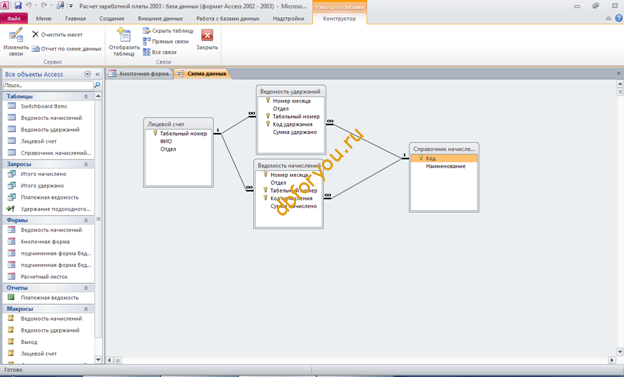624x377 pixels.
Task: Open Отчет по схеме данных
Action: [67, 49]
